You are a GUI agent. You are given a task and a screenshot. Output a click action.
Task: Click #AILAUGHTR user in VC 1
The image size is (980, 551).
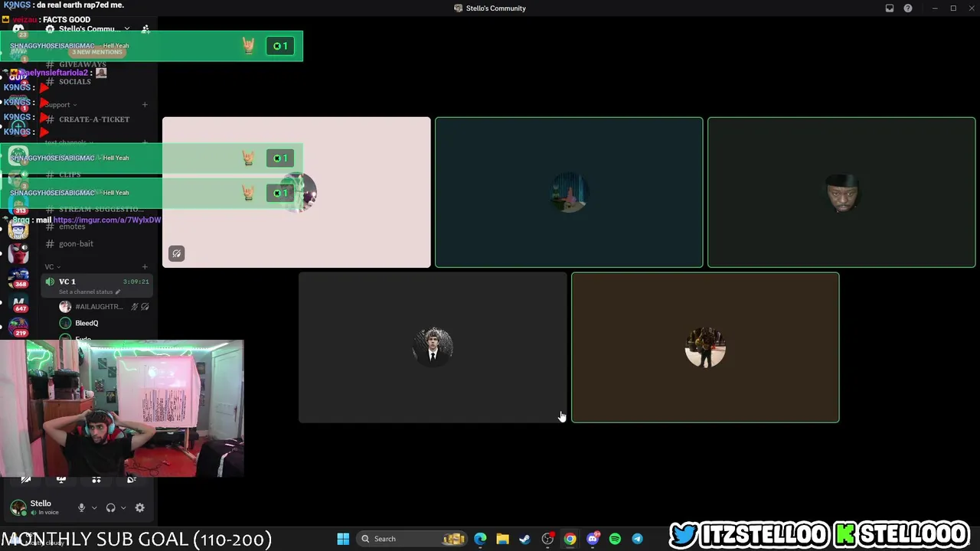click(x=99, y=307)
